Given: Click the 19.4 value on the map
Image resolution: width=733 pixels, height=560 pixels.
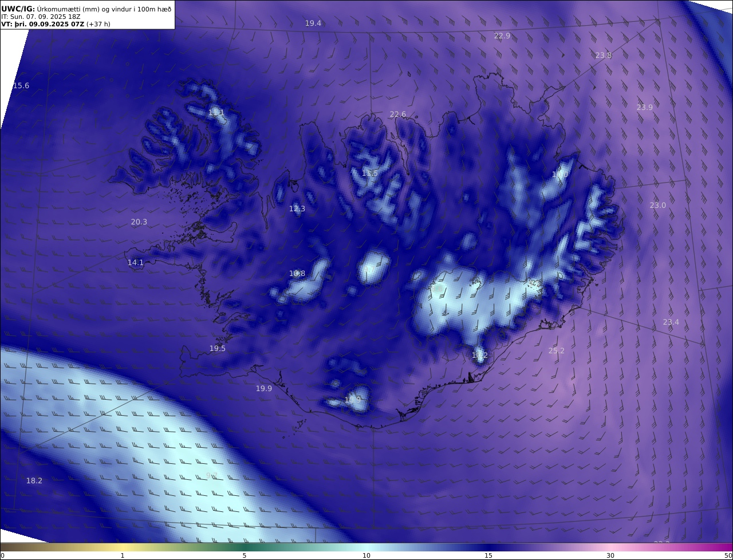Looking at the screenshot, I should [x=313, y=23].
